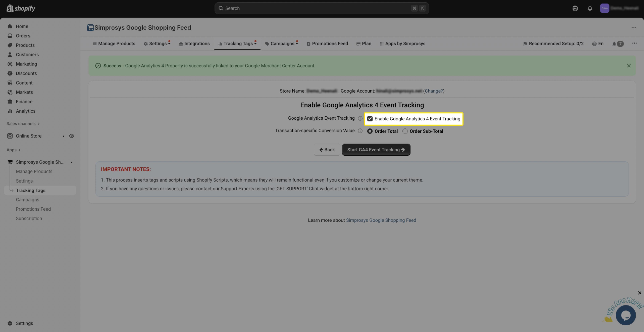Click the notification bell in top bar
644x332 pixels.
pos(590,8)
